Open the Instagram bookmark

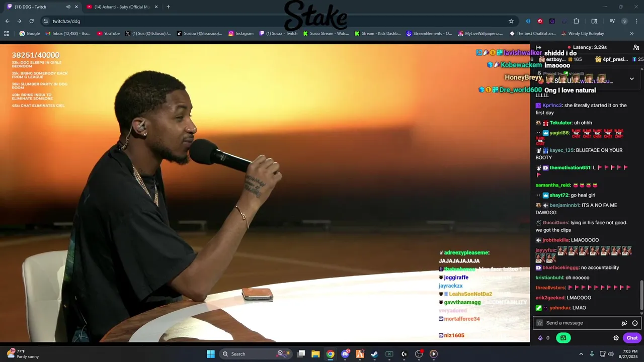click(240, 34)
